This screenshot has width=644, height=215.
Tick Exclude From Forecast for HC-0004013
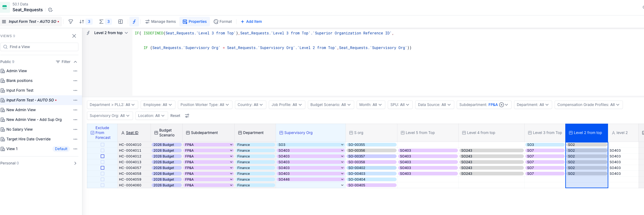tap(103, 162)
